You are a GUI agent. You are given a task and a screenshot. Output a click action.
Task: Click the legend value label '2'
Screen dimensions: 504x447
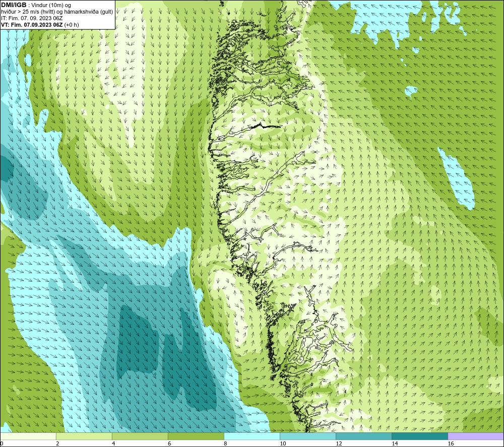pyautogui.click(x=57, y=443)
